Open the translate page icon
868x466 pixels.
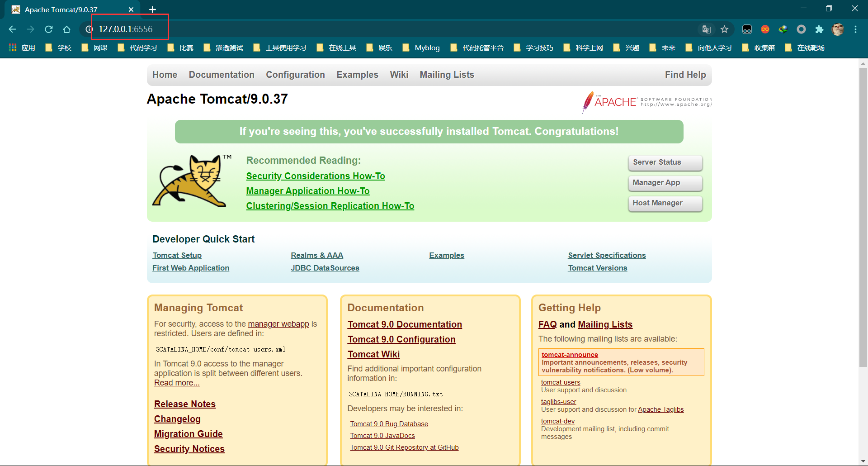[x=706, y=29]
